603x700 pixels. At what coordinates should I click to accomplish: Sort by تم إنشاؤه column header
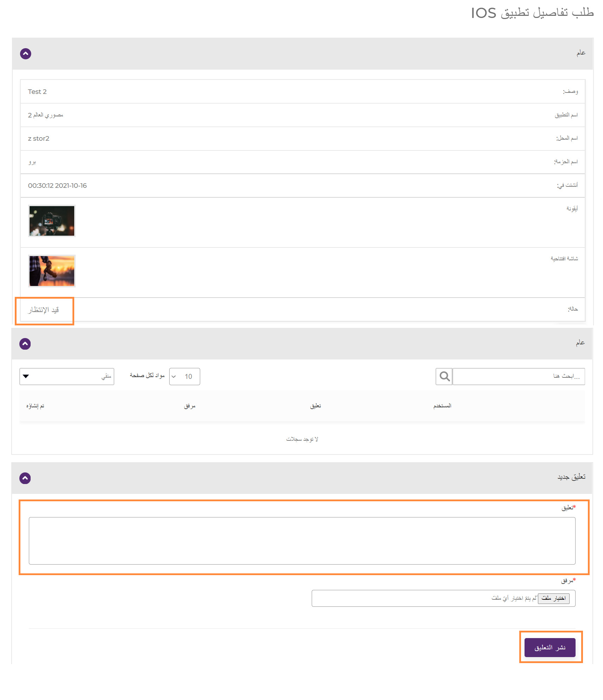(x=35, y=406)
